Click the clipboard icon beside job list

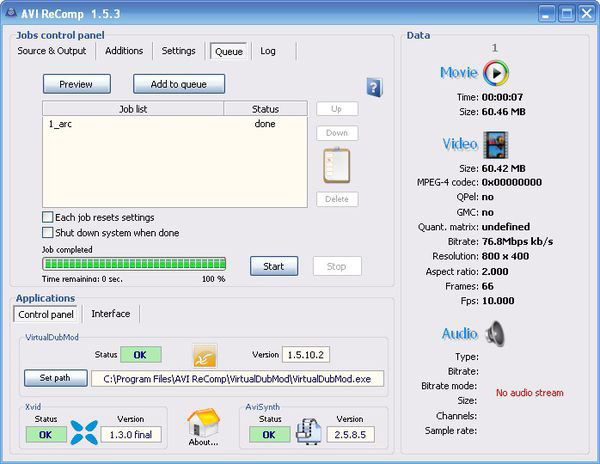tap(336, 165)
